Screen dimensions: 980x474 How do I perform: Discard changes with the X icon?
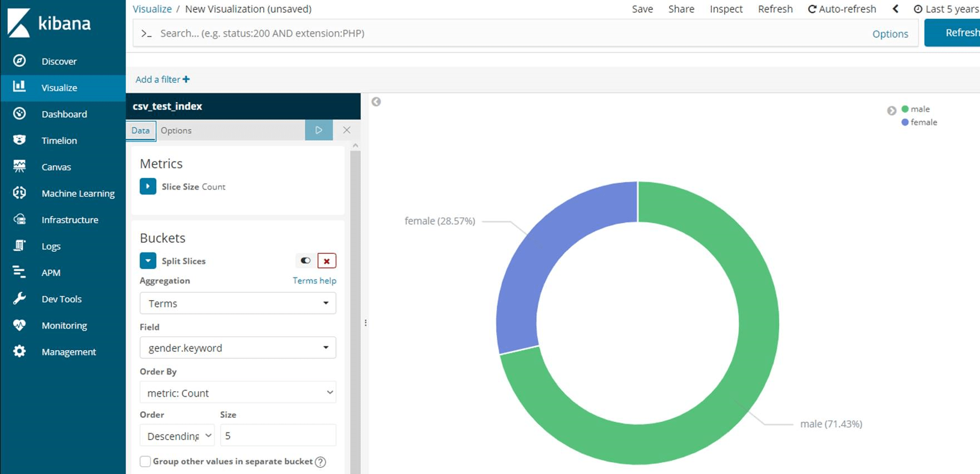[347, 130]
